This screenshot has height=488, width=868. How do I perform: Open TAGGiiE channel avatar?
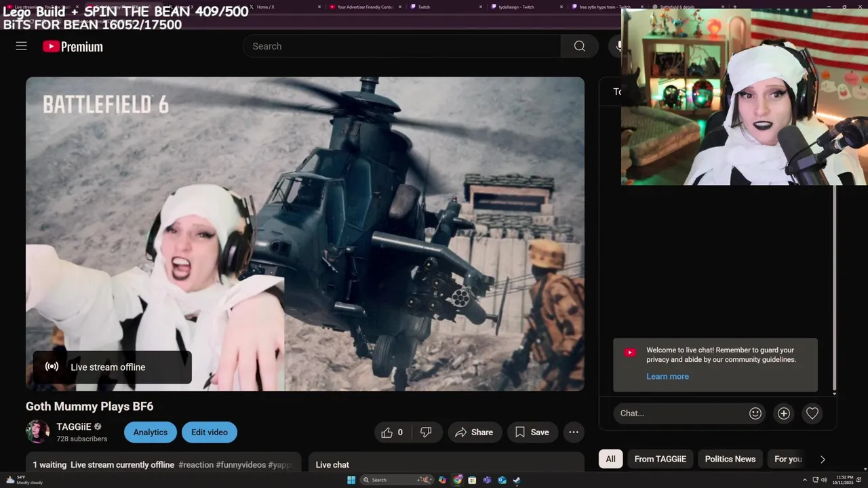37,432
